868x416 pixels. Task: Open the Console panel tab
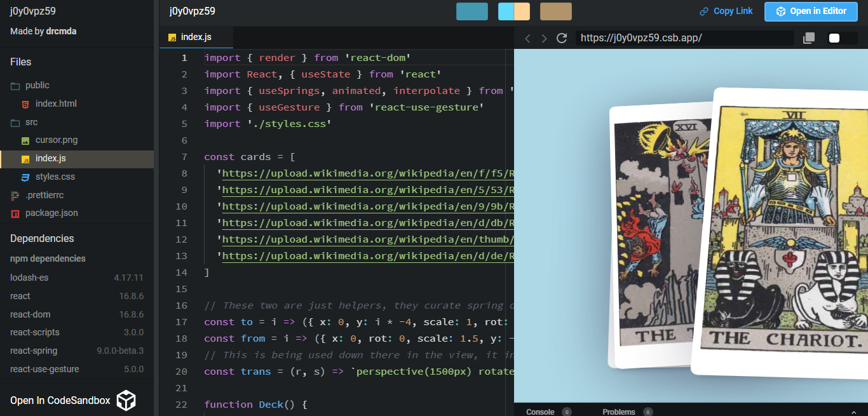coord(540,412)
